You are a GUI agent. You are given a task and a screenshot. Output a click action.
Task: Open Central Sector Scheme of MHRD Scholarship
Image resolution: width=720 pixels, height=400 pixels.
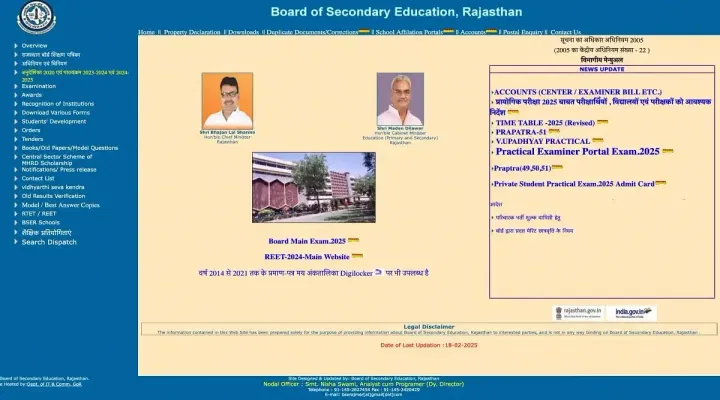tap(57, 160)
